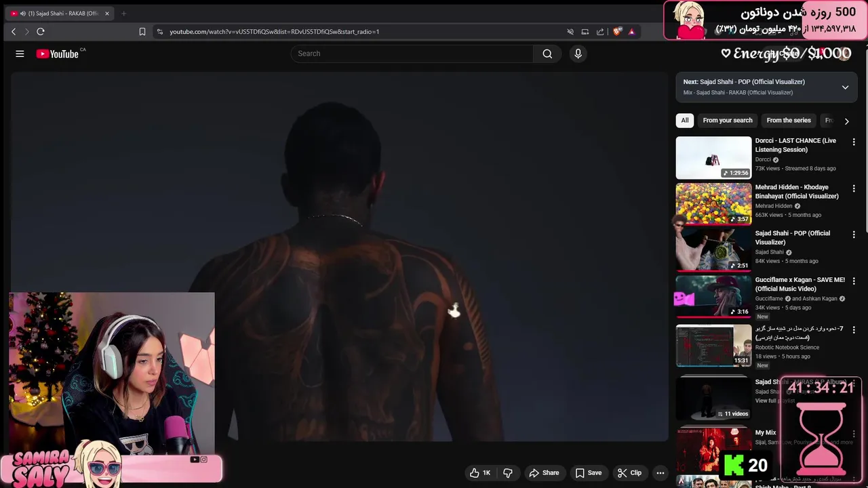Click the Dorcci channel name
Image resolution: width=868 pixels, height=488 pixels.
[x=764, y=160]
